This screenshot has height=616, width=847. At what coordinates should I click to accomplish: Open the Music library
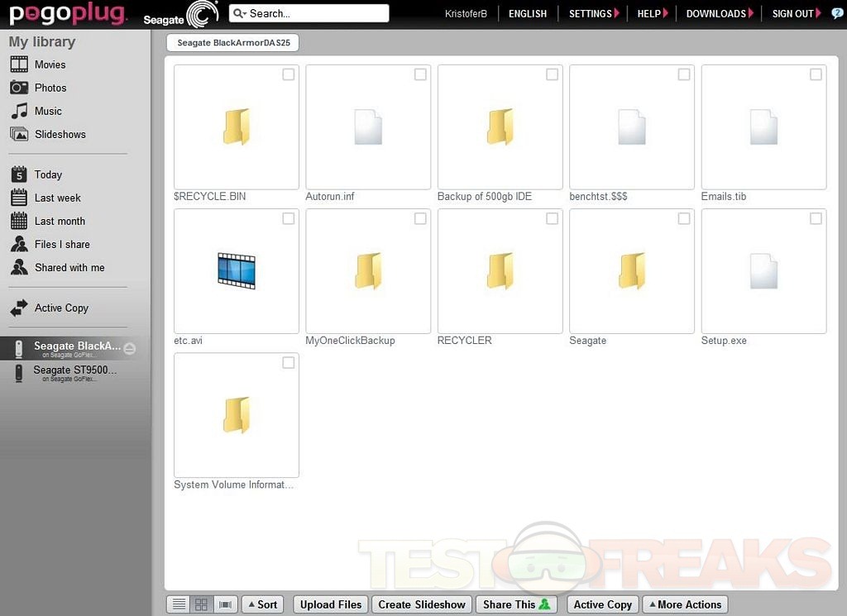(48, 111)
